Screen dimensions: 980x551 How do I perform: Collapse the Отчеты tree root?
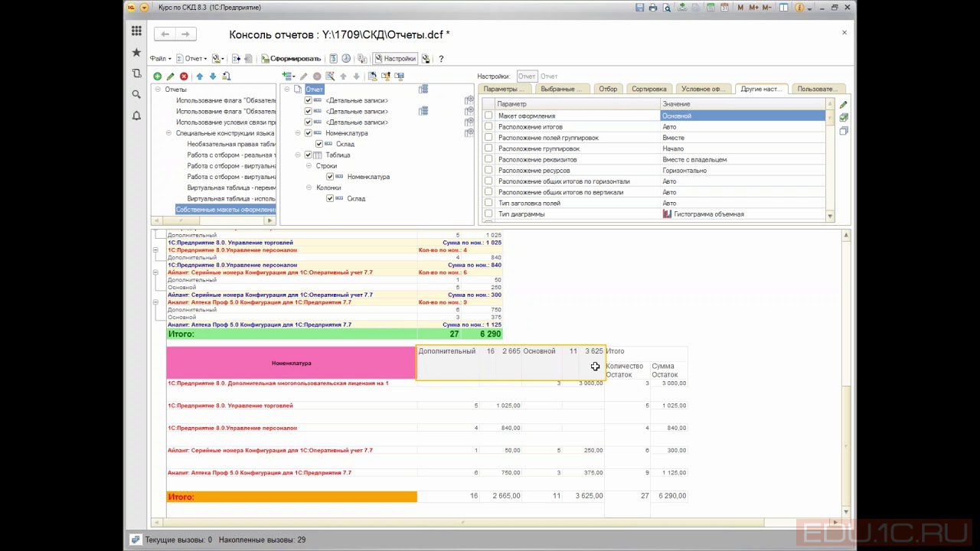tap(158, 90)
